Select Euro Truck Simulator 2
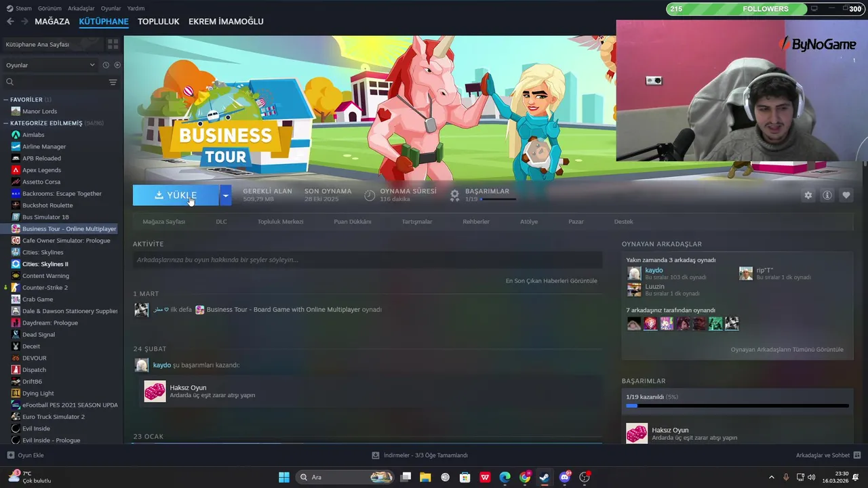 (x=54, y=417)
